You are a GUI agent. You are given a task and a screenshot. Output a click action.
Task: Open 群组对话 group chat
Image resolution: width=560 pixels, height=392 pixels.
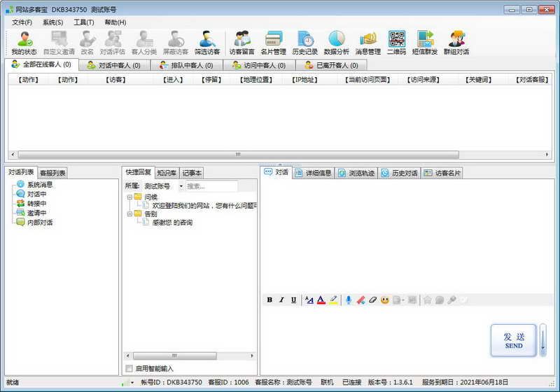456,43
